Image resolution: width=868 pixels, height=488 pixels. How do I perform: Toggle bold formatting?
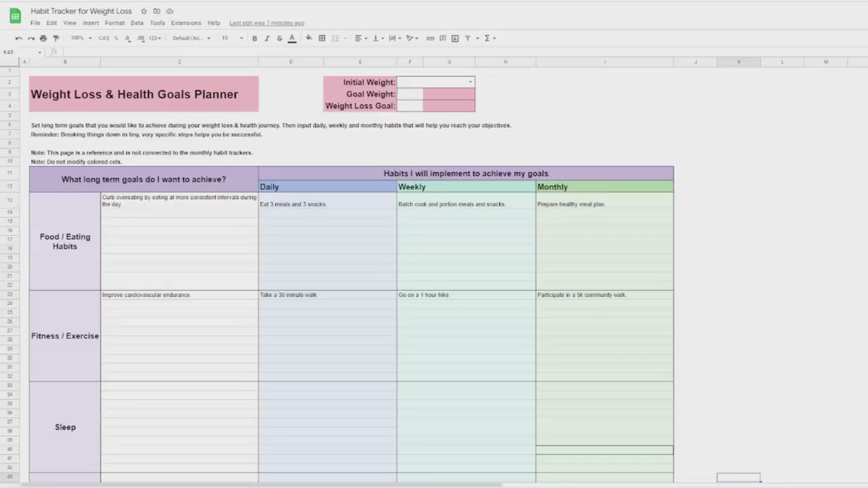tap(254, 39)
